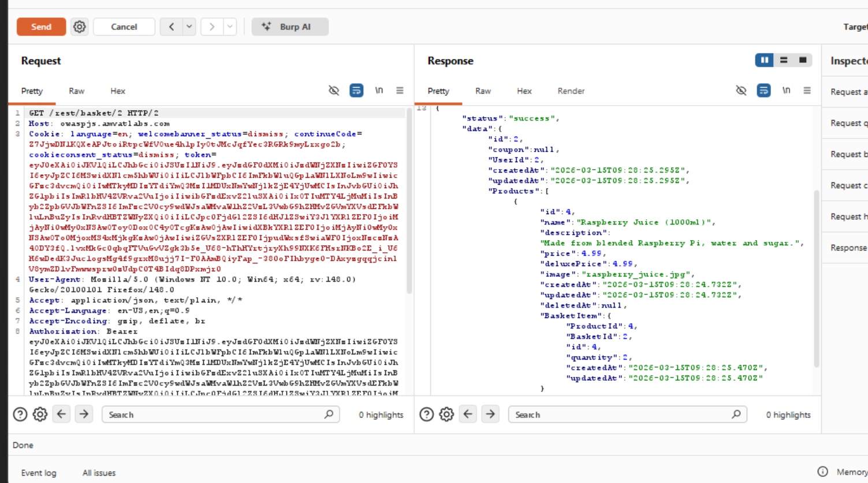868x483 pixels.
Task: Go forward to next request in history
Action: pos(212,27)
